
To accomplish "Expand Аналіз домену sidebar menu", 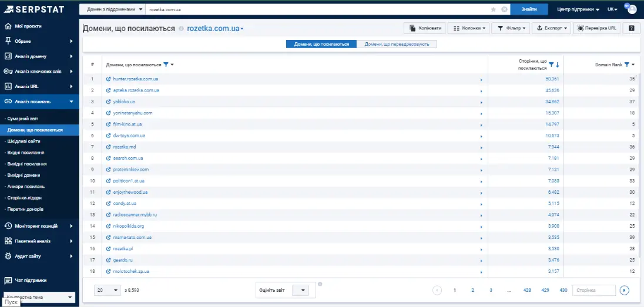I will click(x=39, y=56).
